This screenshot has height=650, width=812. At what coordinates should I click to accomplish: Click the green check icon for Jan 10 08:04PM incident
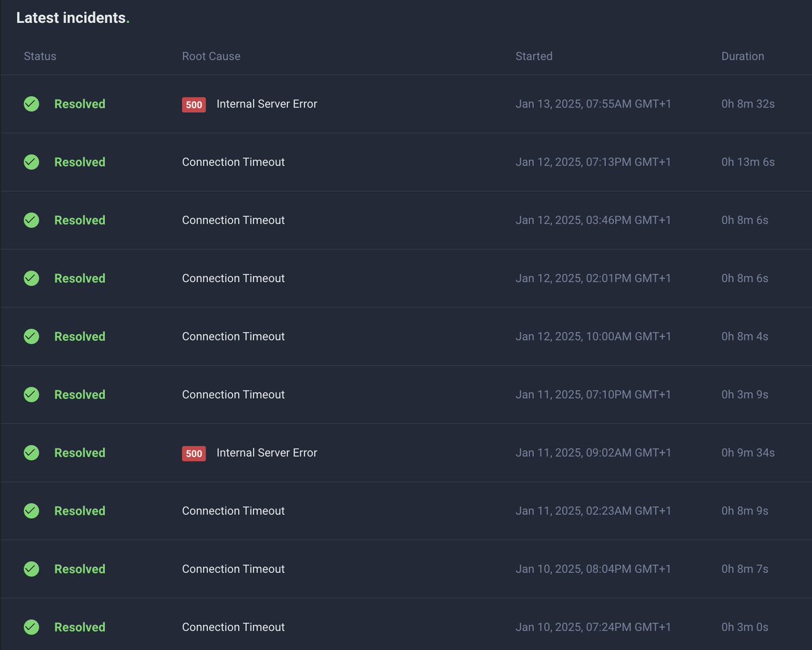(31, 569)
